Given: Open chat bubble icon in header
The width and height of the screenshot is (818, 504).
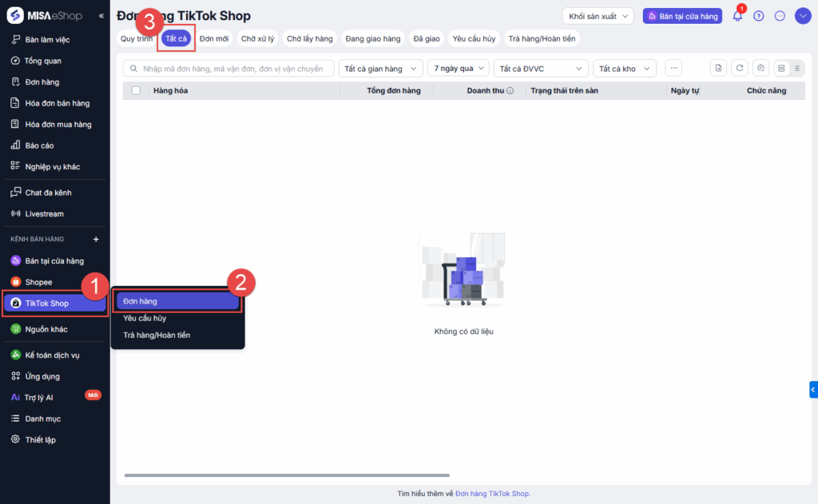Looking at the screenshot, I should (780, 16).
